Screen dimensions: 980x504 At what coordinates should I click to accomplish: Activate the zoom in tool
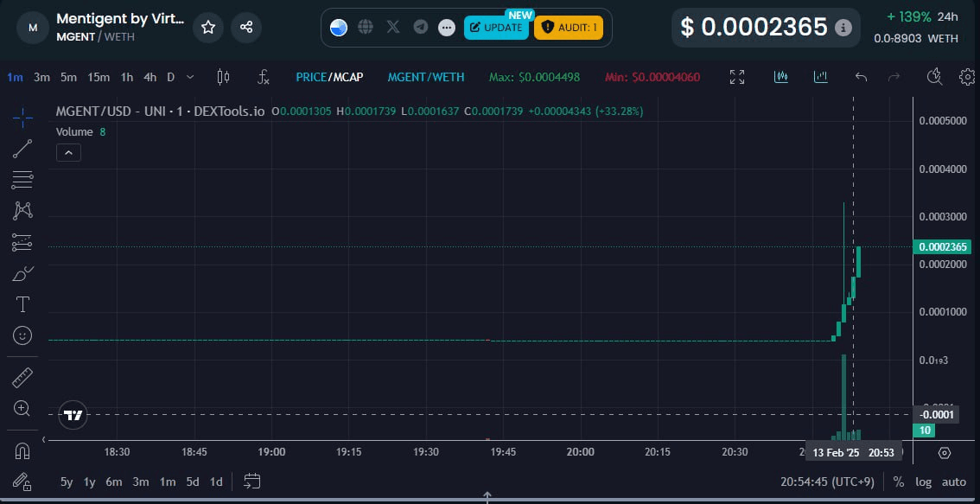point(22,409)
